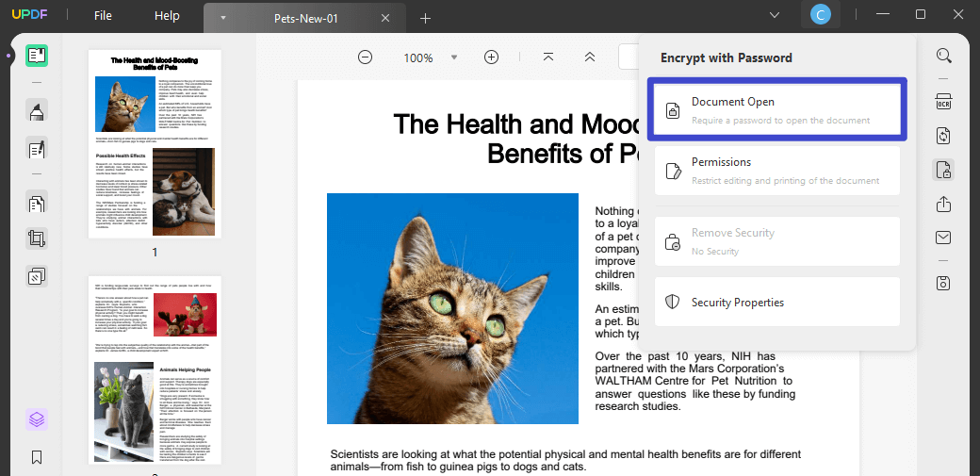Click the Convert PDF icon
This screenshot has width=980, height=476.
(x=944, y=136)
